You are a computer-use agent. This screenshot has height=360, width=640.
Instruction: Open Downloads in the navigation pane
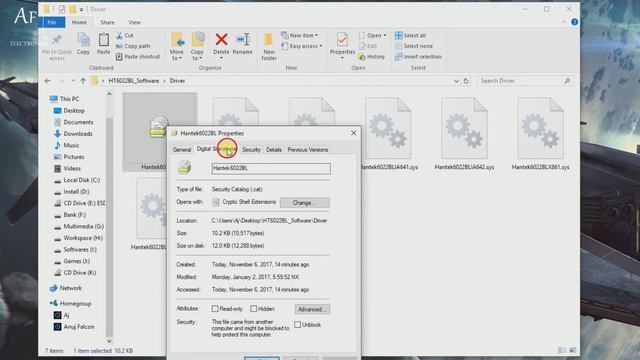point(78,133)
